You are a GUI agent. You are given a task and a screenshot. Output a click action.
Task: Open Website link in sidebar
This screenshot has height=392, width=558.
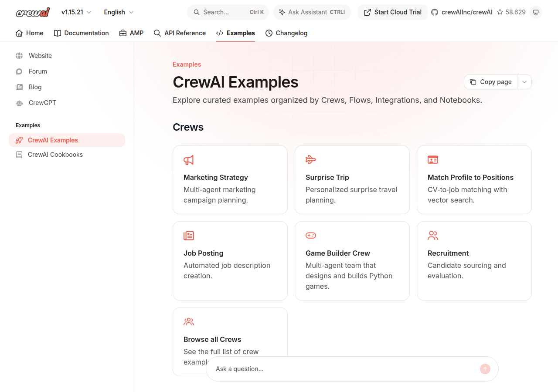[40, 56]
